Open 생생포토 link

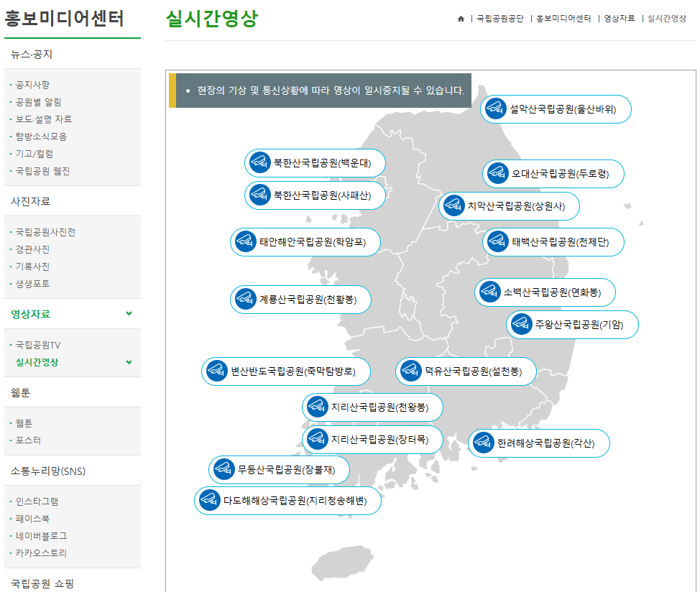(32, 284)
